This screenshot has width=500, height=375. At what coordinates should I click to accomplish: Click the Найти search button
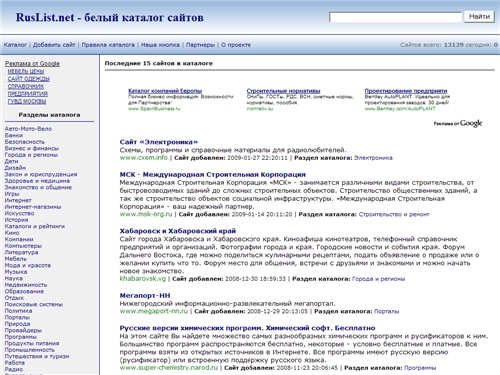[x=479, y=17]
